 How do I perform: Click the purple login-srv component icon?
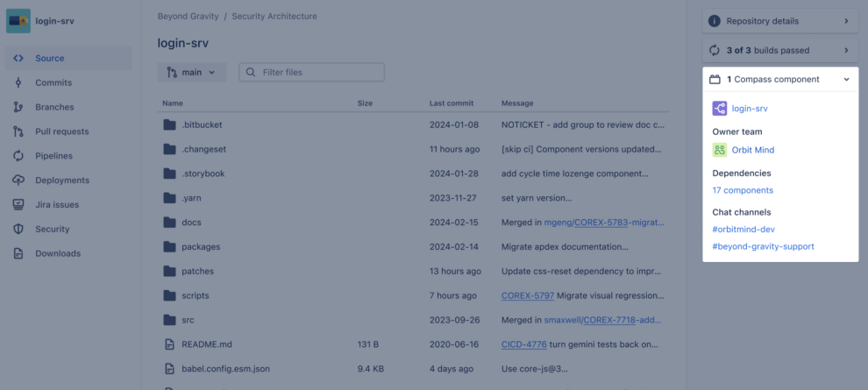tap(720, 109)
